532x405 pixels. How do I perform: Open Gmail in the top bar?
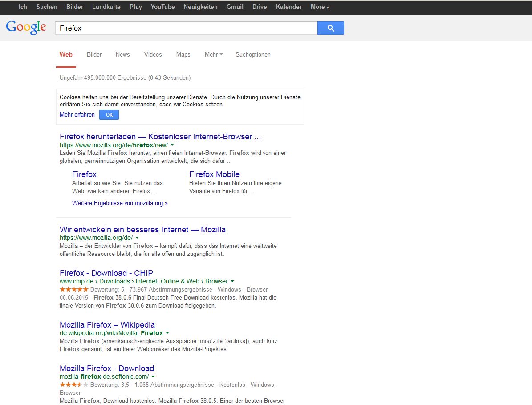[235, 7]
